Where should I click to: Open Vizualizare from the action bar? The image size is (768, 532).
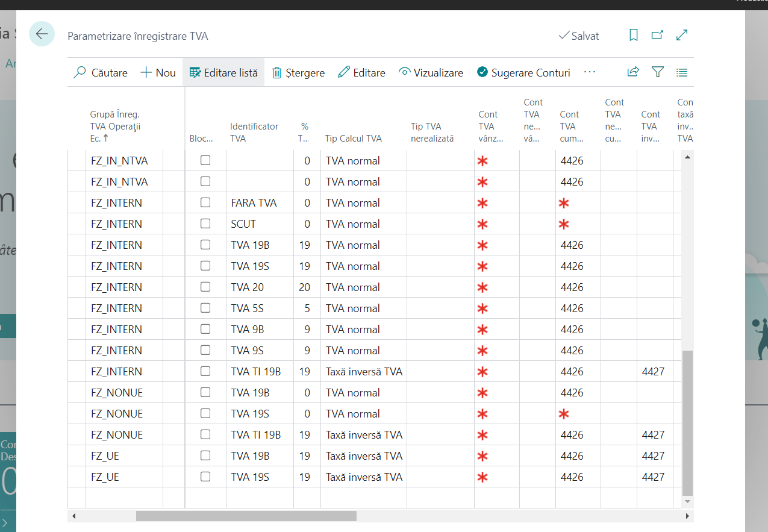tap(431, 72)
